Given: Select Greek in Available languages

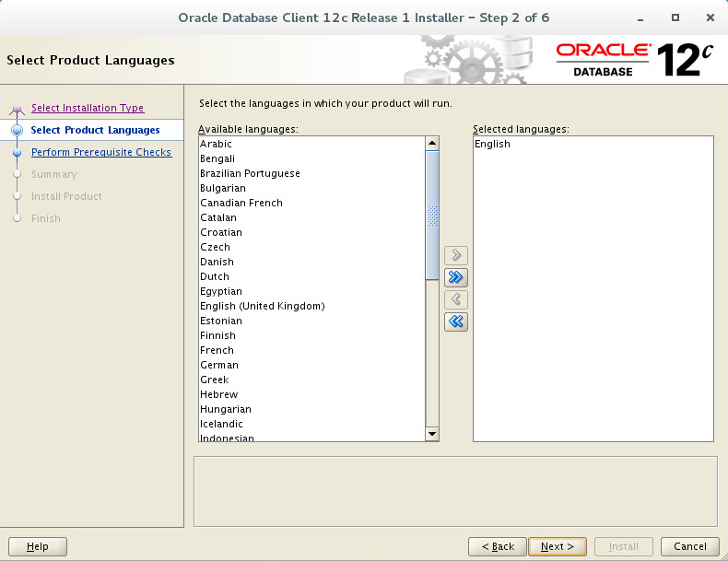Looking at the screenshot, I should (x=311, y=380).
